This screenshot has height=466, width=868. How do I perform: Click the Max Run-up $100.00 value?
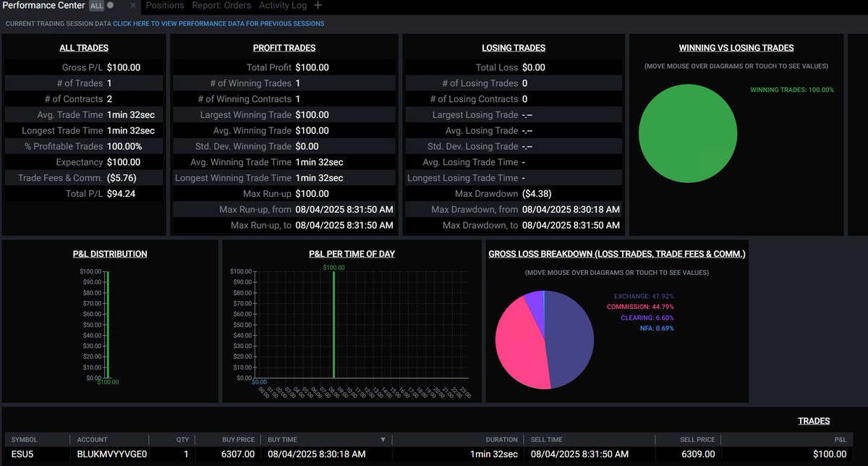pyautogui.click(x=312, y=194)
